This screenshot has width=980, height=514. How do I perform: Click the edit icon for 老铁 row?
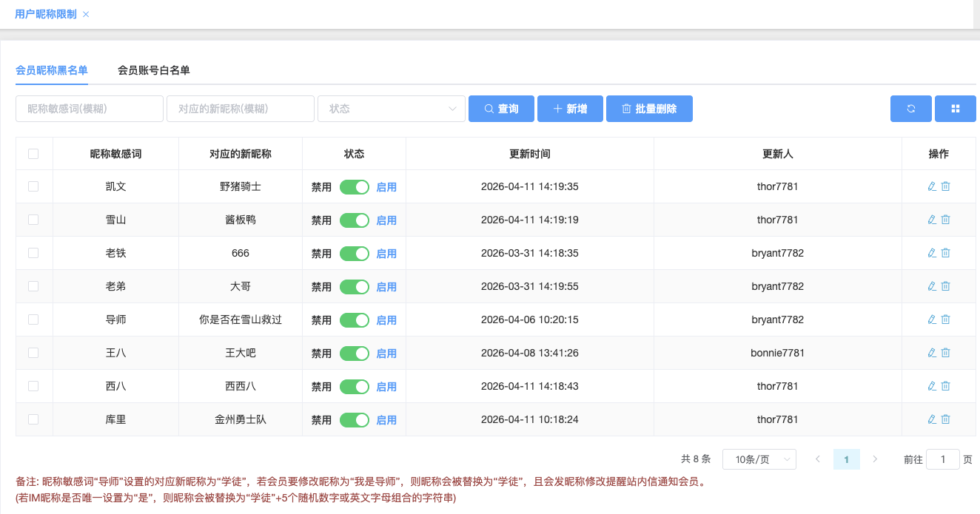(932, 253)
